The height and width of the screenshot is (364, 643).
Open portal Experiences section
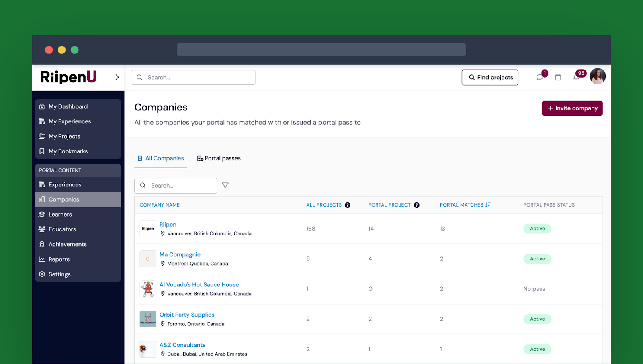(x=78, y=184)
